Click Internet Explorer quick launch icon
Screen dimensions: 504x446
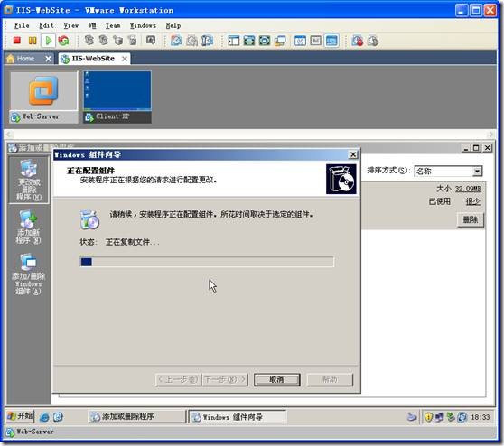(44, 417)
